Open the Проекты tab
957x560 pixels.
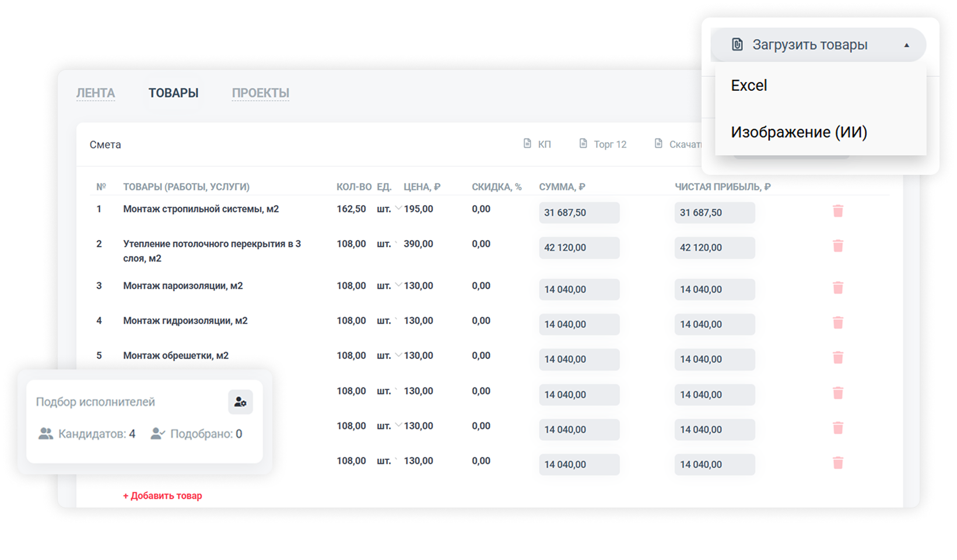(260, 93)
